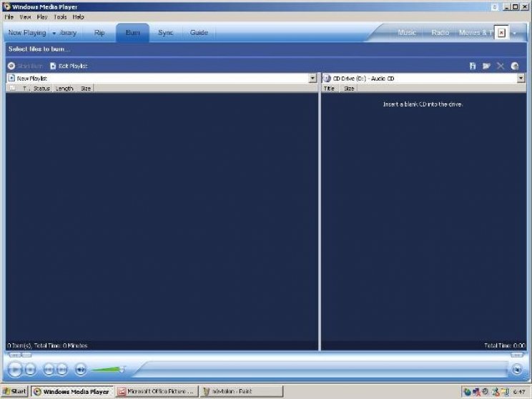Switch to the Sync tab
532x399 pixels.
pos(166,33)
